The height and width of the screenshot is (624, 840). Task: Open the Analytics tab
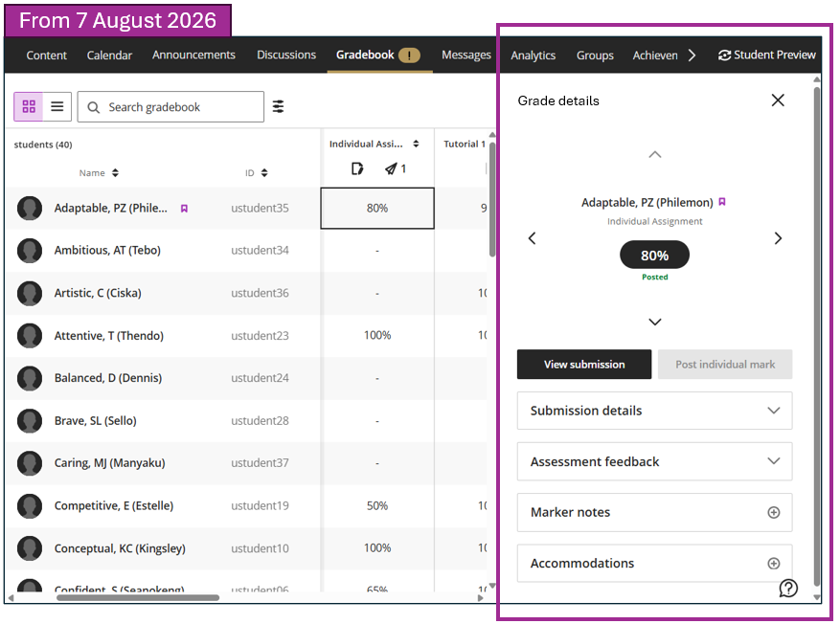534,56
